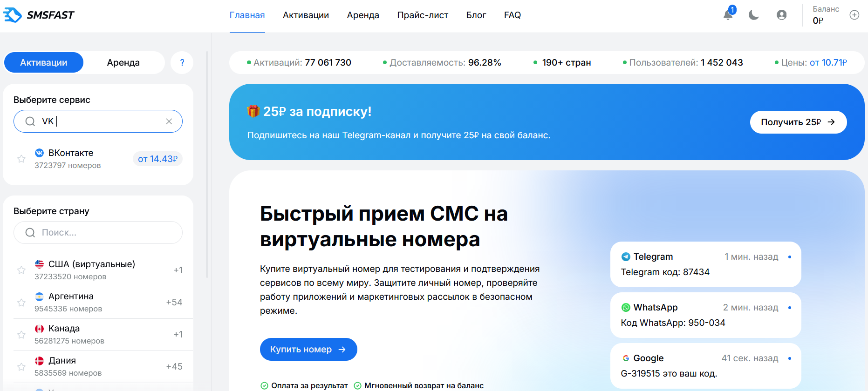Toggle dark mode with the moon icon
Screen dimensions: 868x391
(x=753, y=15)
